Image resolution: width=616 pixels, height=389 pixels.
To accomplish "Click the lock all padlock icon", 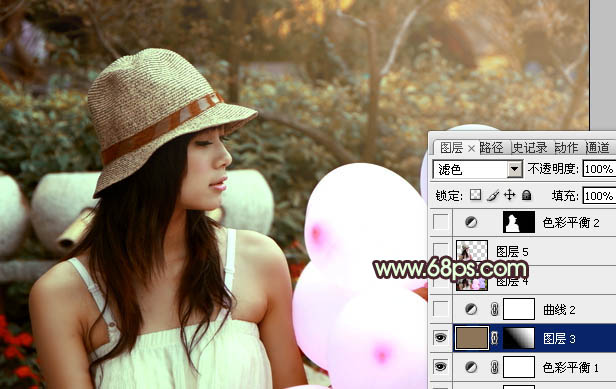I will [x=526, y=195].
